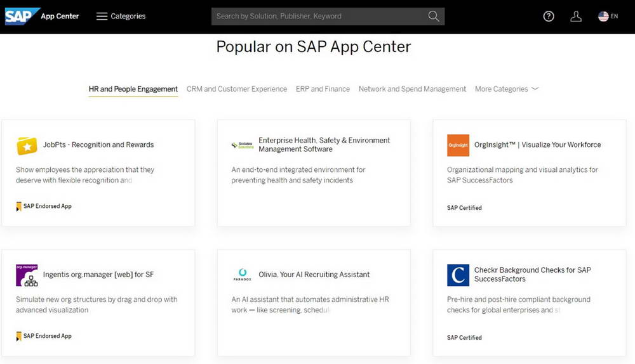Switch to ERP and Finance tab
This screenshot has height=364, width=635.
[x=323, y=89]
